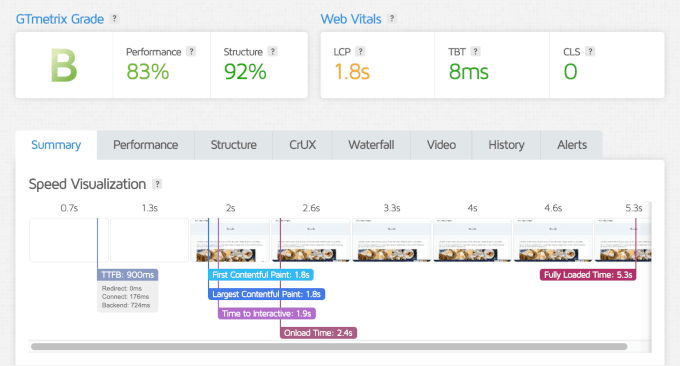Switch to the Structure tab
Image resolution: width=680 pixels, height=366 pixels.
[233, 145]
